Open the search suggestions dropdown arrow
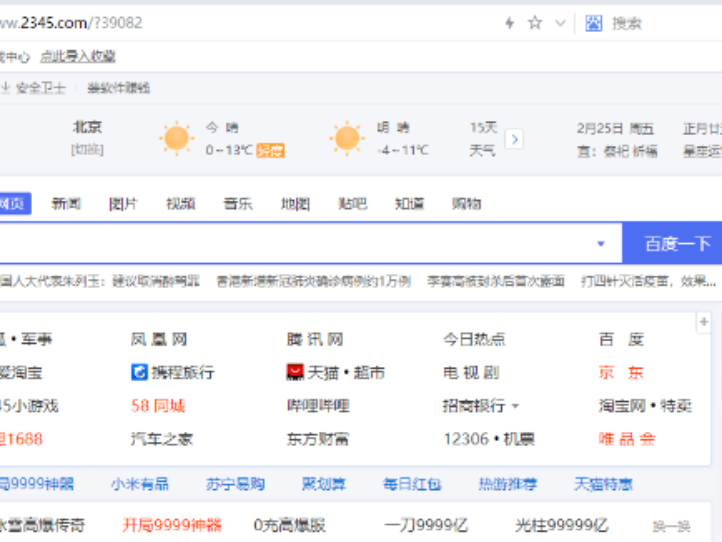Image resolution: width=722 pixels, height=542 pixels. 601,243
